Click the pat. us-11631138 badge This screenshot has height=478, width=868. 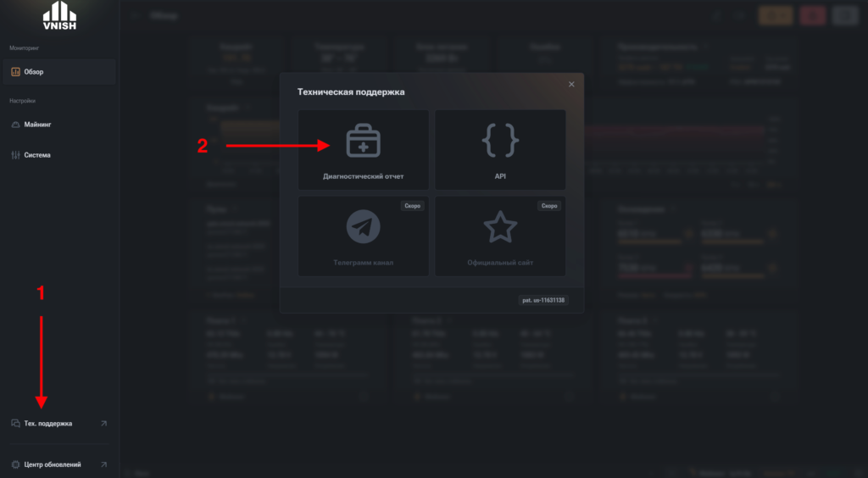click(543, 300)
